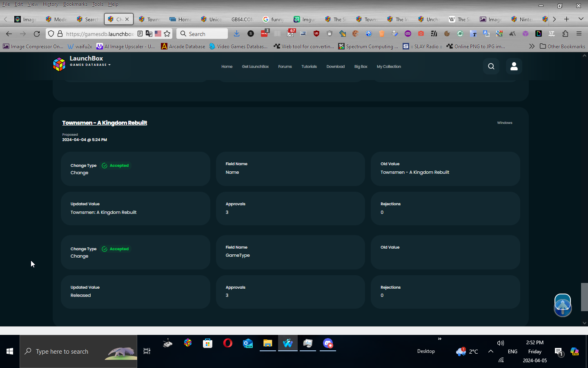Open the waifu2x bookmark

80,47
